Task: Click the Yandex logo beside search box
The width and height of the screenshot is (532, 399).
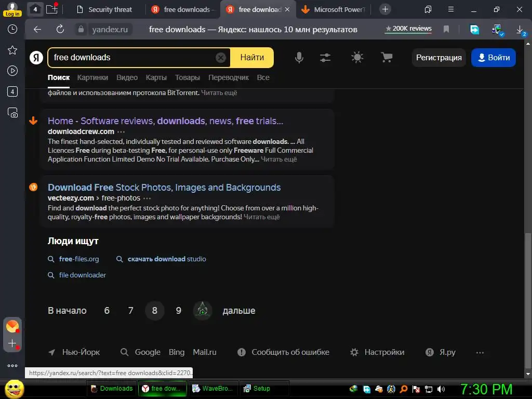Action: [x=36, y=57]
